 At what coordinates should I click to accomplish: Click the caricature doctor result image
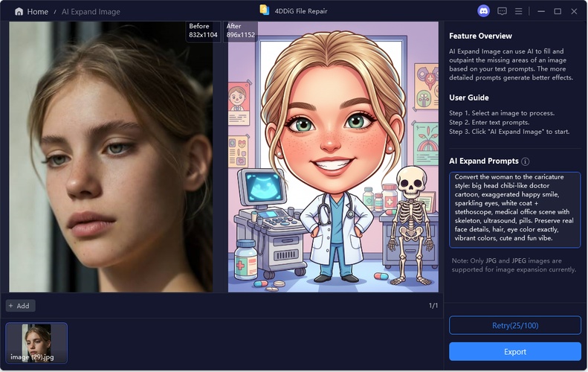click(x=333, y=157)
